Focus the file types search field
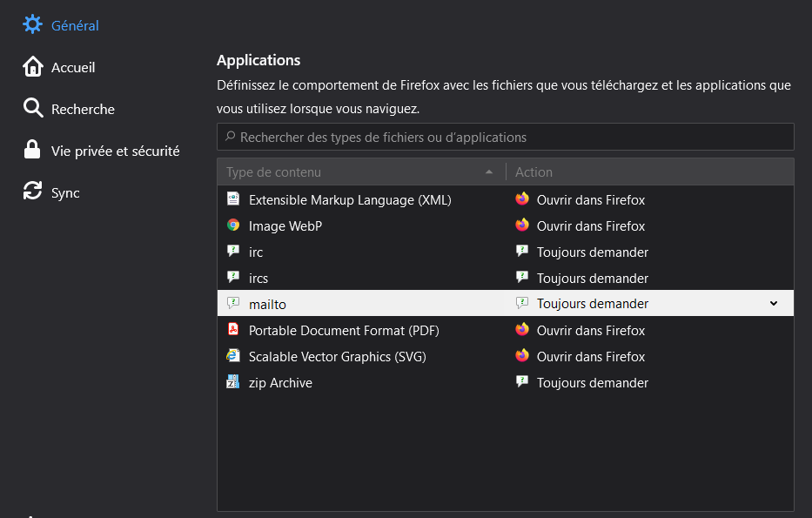Screen dimensions: 812x518 (x=506, y=137)
